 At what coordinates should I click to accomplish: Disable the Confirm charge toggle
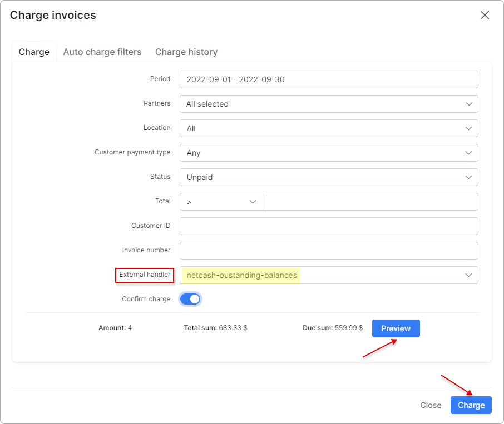pos(190,299)
